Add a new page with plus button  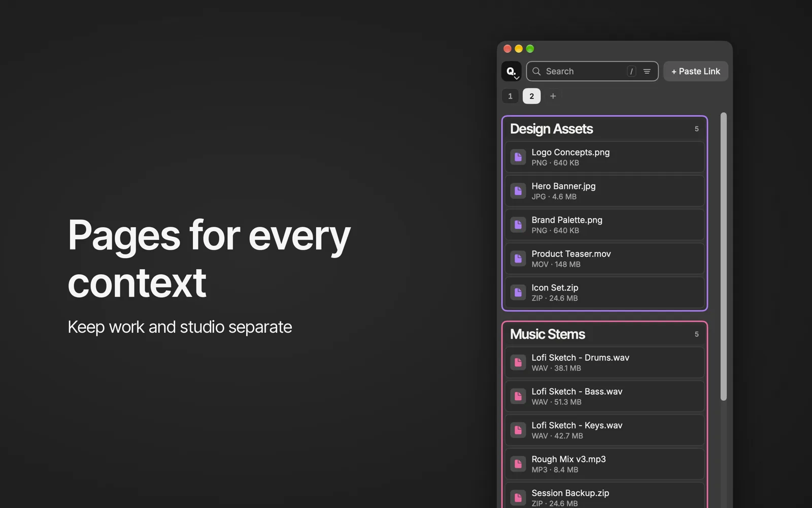[553, 96]
